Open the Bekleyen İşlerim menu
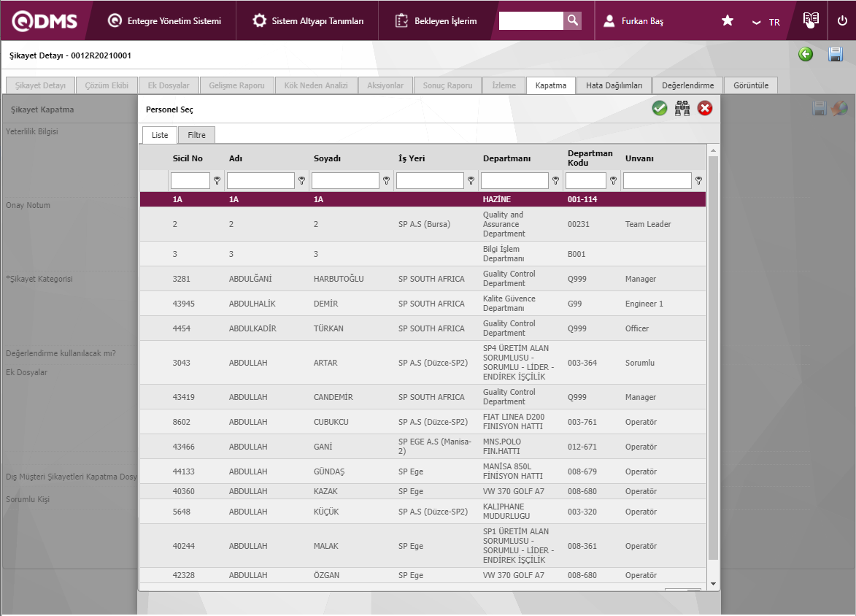The image size is (856, 616). (436, 21)
